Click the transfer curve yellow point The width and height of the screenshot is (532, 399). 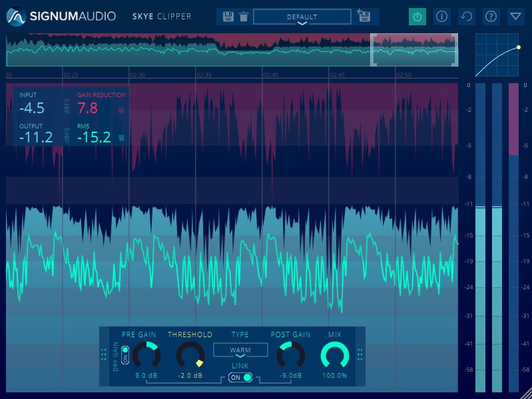[x=519, y=47]
